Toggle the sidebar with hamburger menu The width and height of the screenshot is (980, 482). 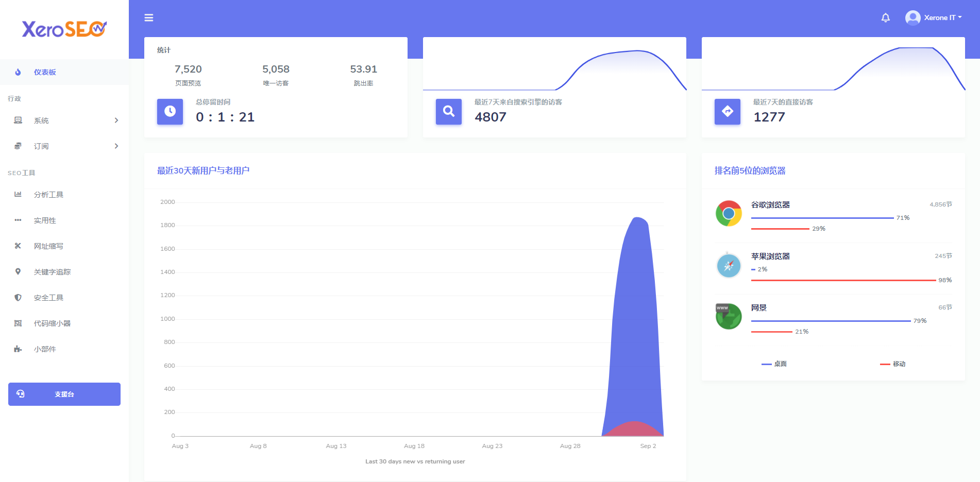click(148, 17)
